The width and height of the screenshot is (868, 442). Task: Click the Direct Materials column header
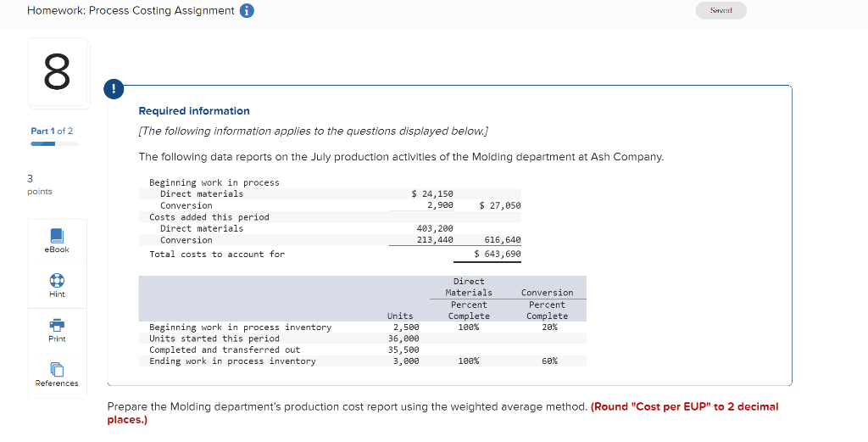point(469,287)
